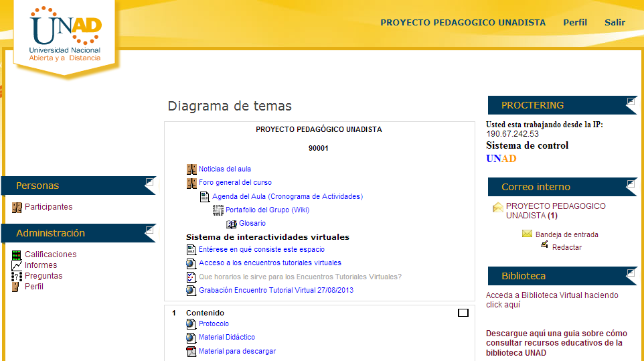The height and width of the screenshot is (361, 644).
Task: Hide the Correo interno block
Action: [x=631, y=183]
